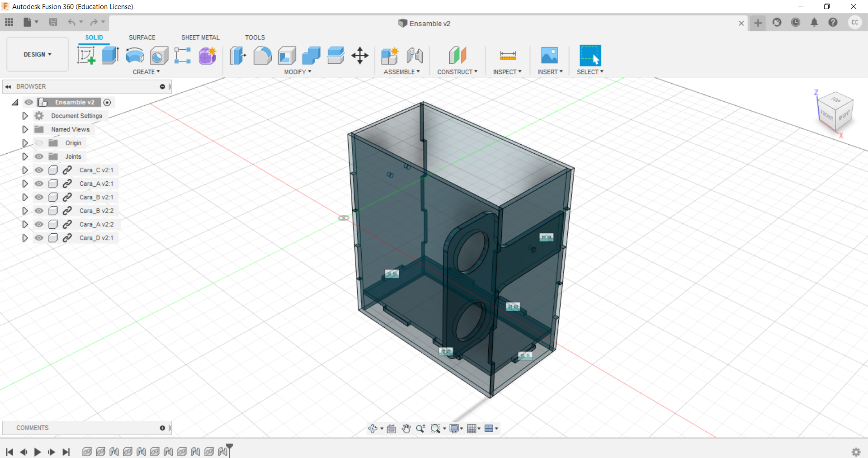Click the timeline end marker
This screenshot has width=868, height=458.
pos(229,450)
